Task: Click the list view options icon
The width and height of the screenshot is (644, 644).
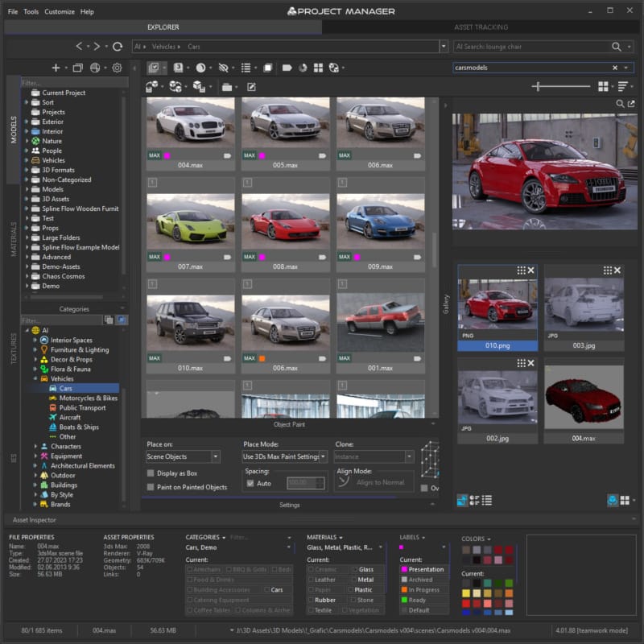Action: [x=246, y=68]
